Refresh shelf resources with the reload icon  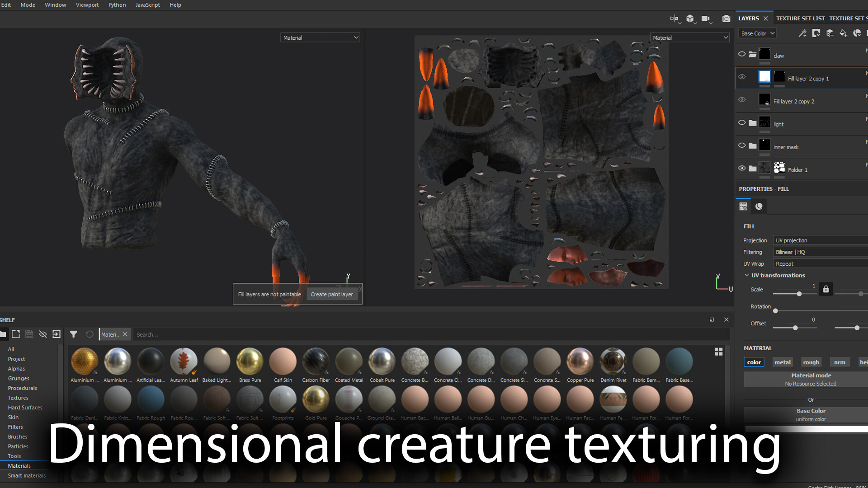pyautogui.click(x=90, y=334)
